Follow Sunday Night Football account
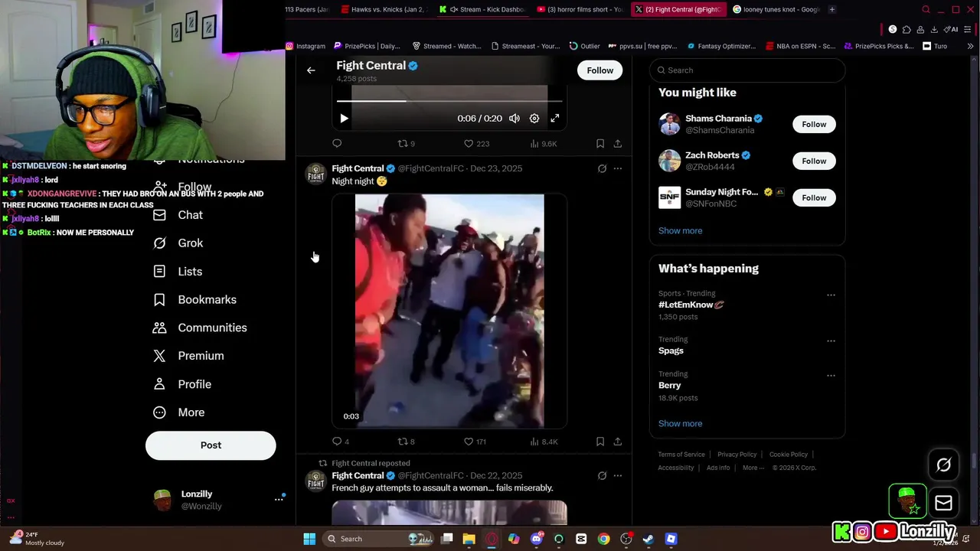Image resolution: width=980 pixels, height=551 pixels. [814, 197]
